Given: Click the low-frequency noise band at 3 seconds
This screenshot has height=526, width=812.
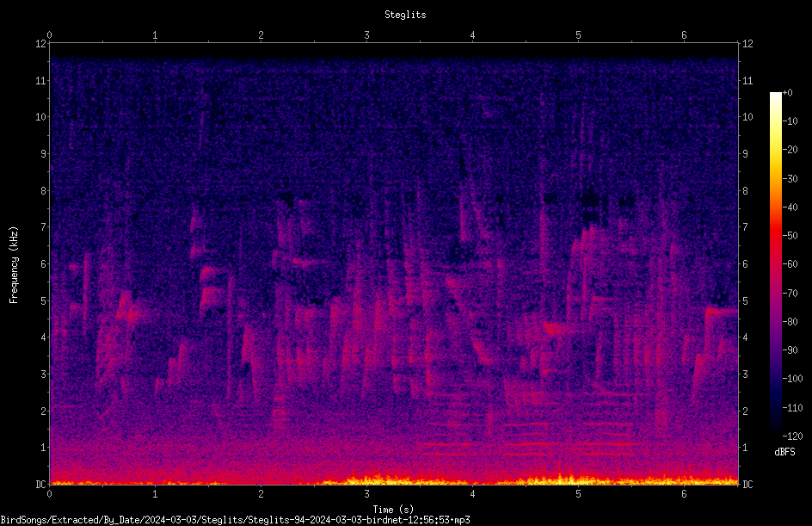Looking at the screenshot, I should pyautogui.click(x=366, y=479).
